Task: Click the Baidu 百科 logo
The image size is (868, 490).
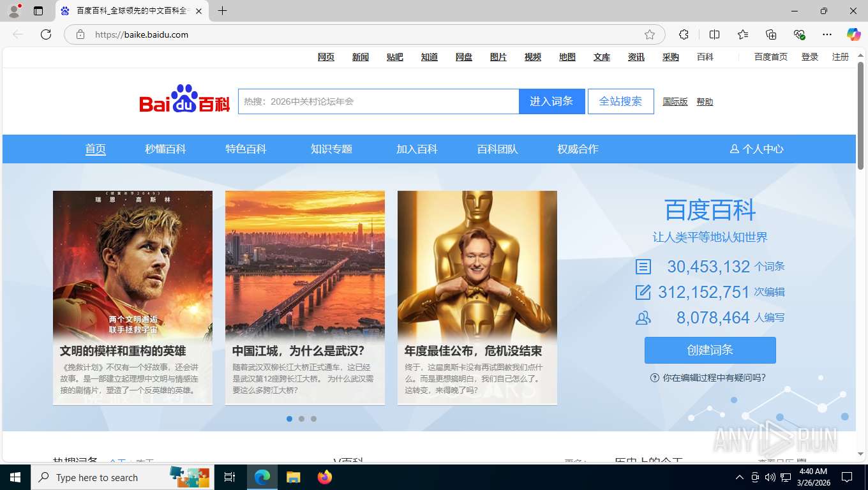Action: [184, 100]
